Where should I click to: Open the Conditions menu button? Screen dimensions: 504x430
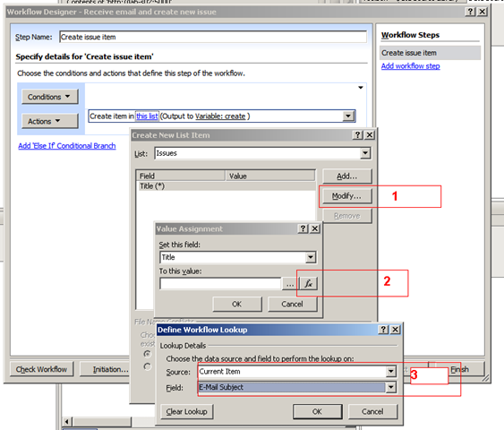pyautogui.click(x=50, y=97)
